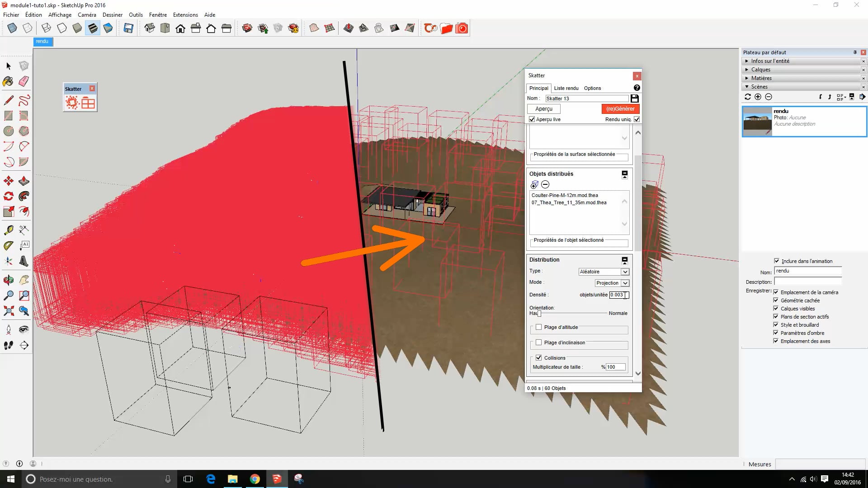This screenshot has height=488, width=868.
Task: Toggle the Aperçu live checkbox
Action: click(x=532, y=119)
